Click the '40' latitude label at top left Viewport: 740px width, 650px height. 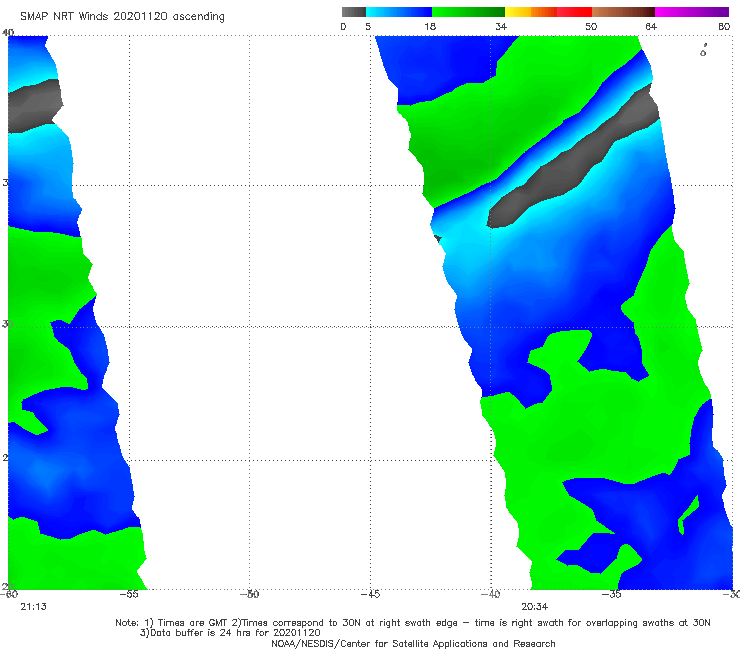(8, 32)
